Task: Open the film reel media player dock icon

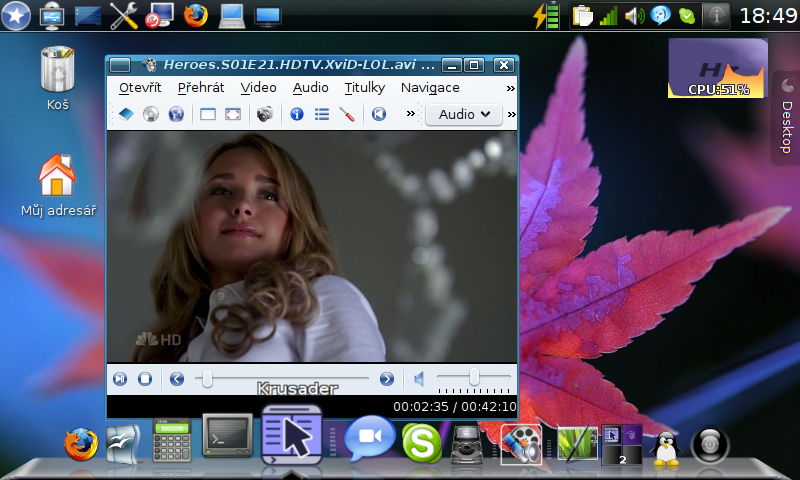Action: tap(521, 444)
